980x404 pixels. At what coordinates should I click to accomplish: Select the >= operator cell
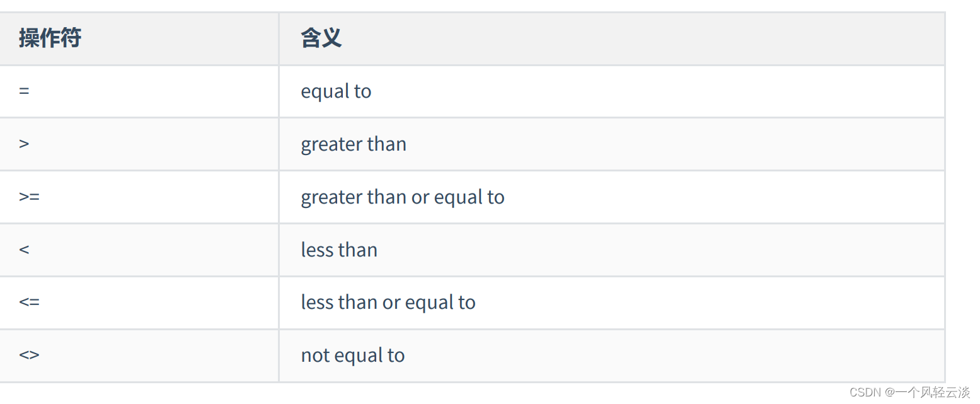(x=139, y=197)
